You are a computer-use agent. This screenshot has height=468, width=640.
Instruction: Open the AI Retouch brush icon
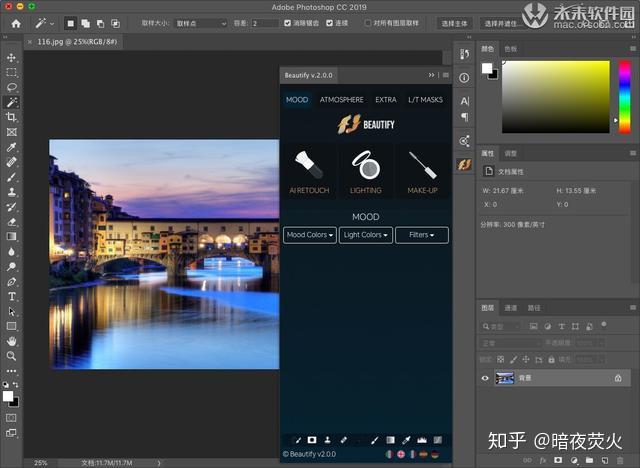(309, 164)
